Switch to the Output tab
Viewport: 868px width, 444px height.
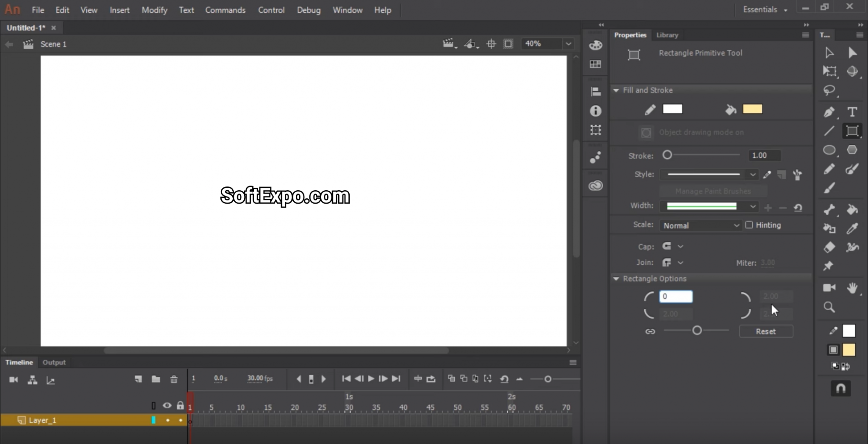click(54, 362)
